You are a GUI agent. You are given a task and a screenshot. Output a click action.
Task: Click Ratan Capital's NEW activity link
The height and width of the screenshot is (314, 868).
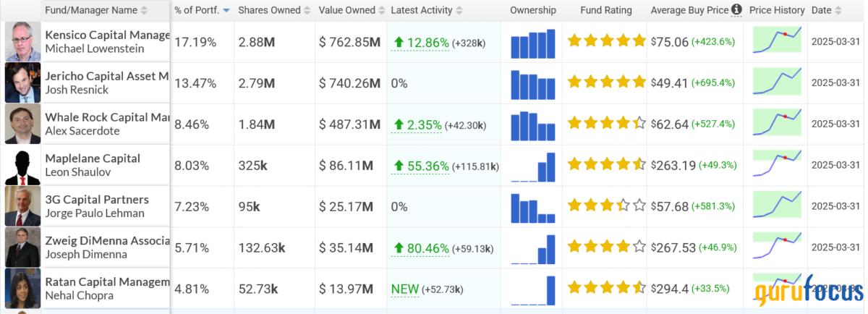point(405,289)
